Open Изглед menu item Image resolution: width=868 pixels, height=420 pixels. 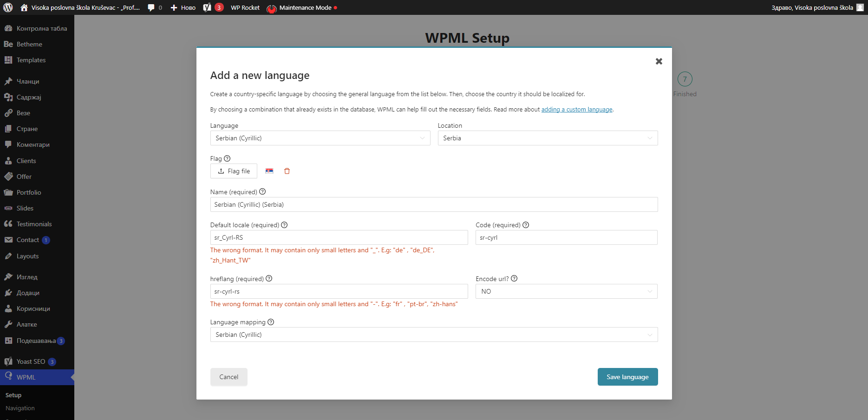tap(37, 277)
